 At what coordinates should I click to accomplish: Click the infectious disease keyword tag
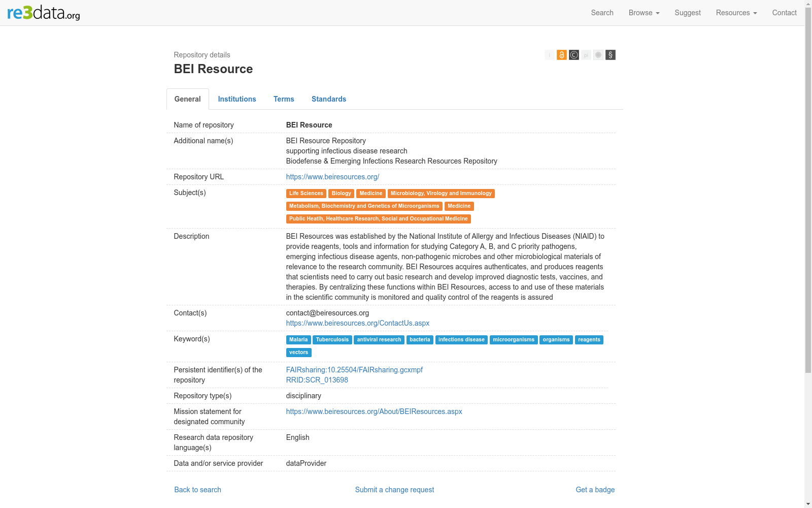coord(462,340)
